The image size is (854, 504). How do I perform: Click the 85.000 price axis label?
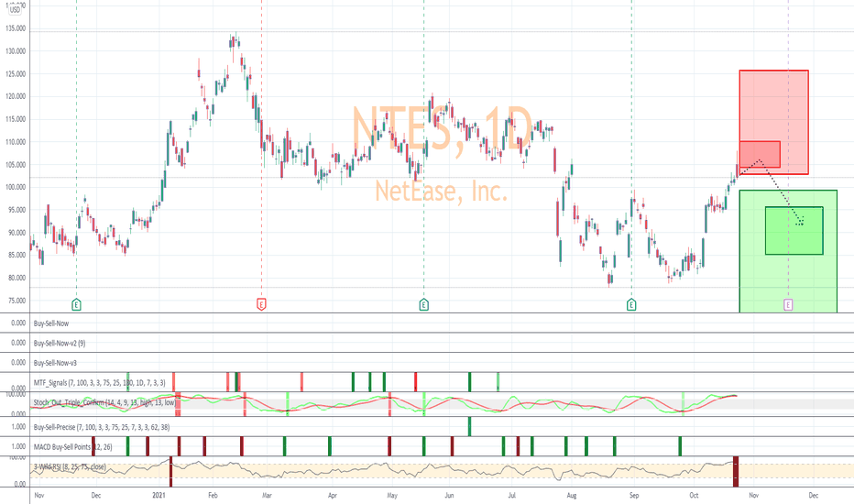point(16,255)
